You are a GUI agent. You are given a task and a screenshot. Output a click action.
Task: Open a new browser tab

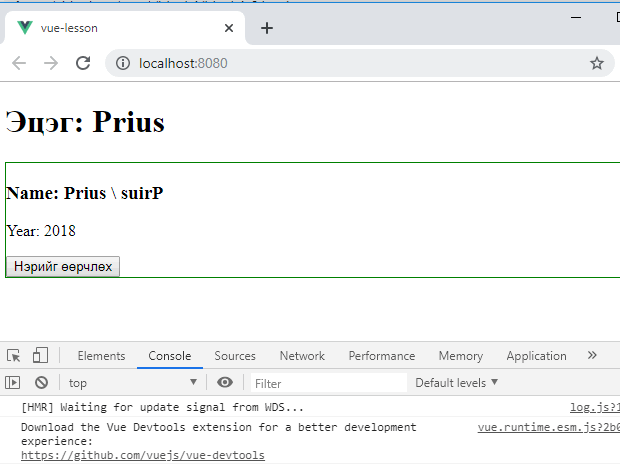(267, 28)
